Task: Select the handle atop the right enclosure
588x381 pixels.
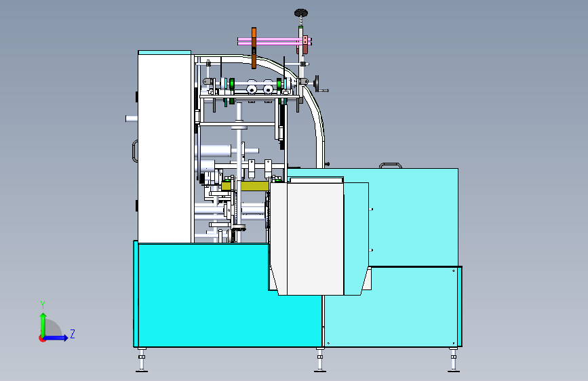Action: click(391, 165)
